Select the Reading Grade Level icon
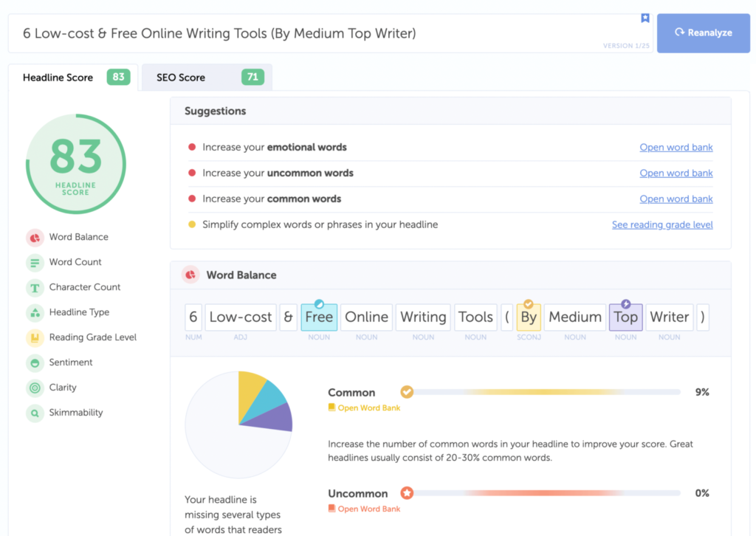 (34, 337)
